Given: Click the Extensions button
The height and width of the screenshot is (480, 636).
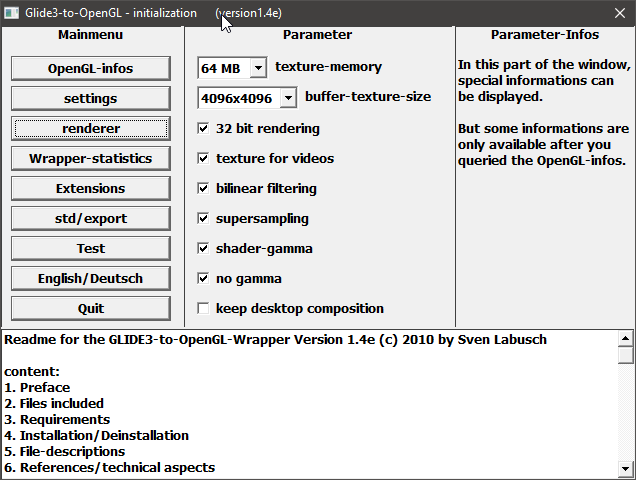Looking at the screenshot, I should point(90,189).
